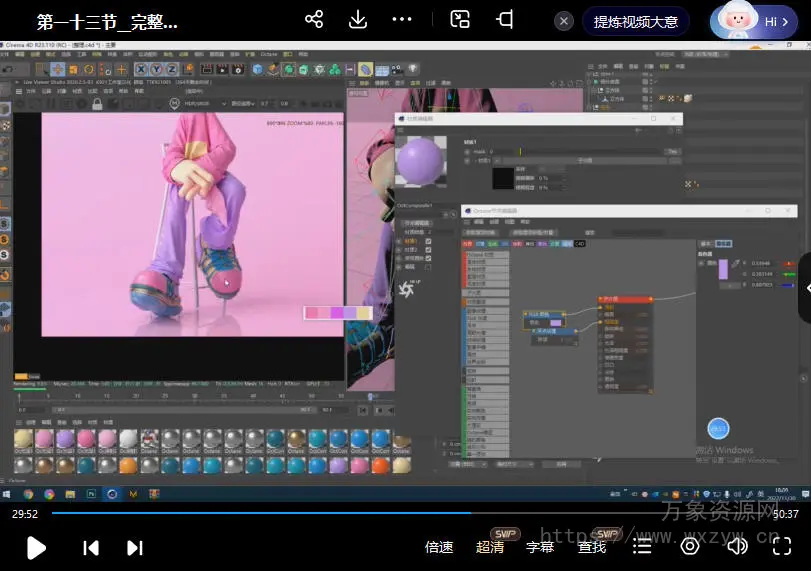
Task: Play the paused video
Action: point(36,547)
